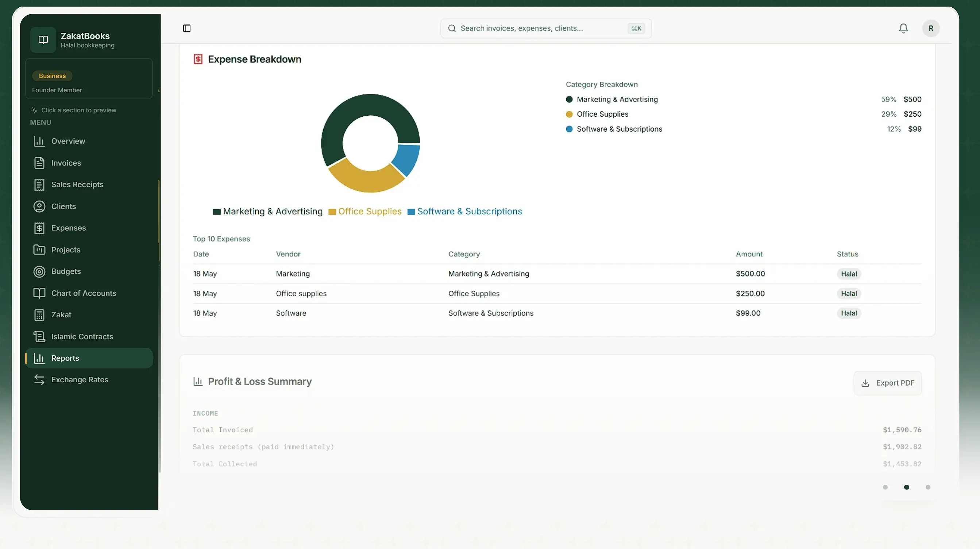Click the Amount column header
Image resolution: width=980 pixels, height=549 pixels.
click(x=749, y=254)
